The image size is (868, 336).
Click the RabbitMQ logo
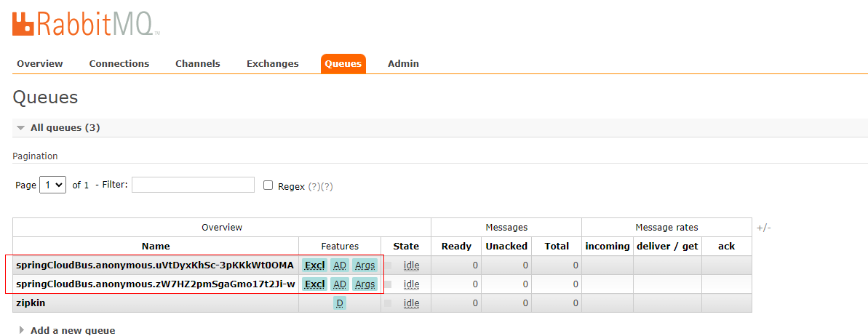[86, 23]
